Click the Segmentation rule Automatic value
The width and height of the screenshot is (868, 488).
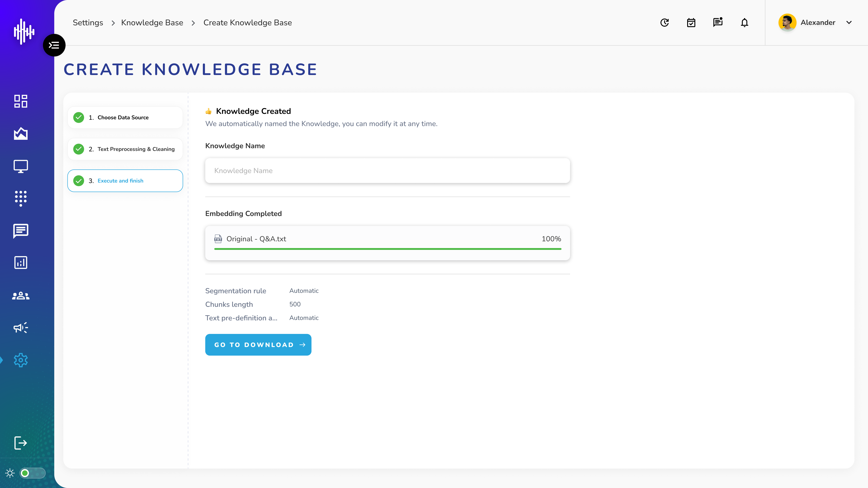point(304,291)
